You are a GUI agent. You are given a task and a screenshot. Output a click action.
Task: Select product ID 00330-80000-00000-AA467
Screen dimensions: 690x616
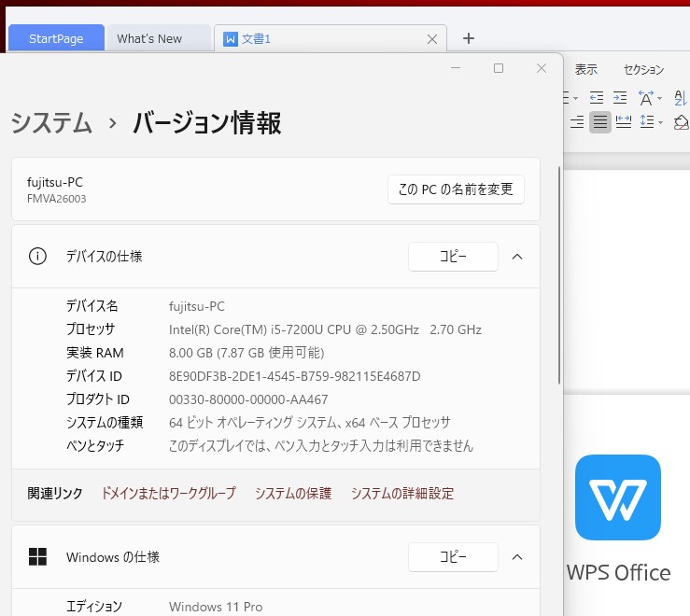pos(248,399)
